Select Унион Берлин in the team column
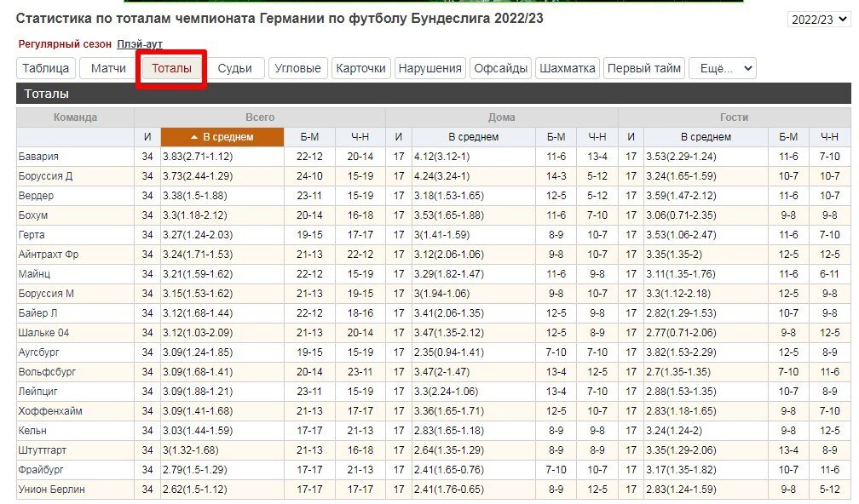Image resolution: width=859 pixels, height=504 pixels. [49, 490]
